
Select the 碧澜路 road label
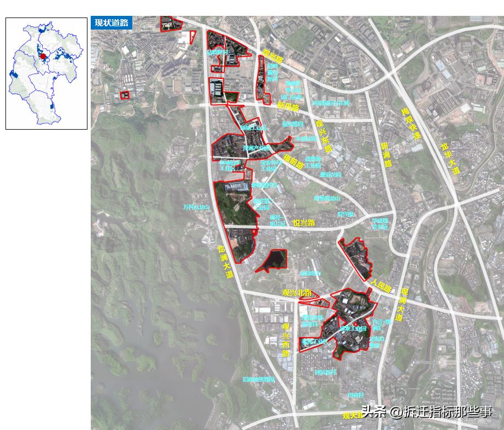[x=386, y=155]
